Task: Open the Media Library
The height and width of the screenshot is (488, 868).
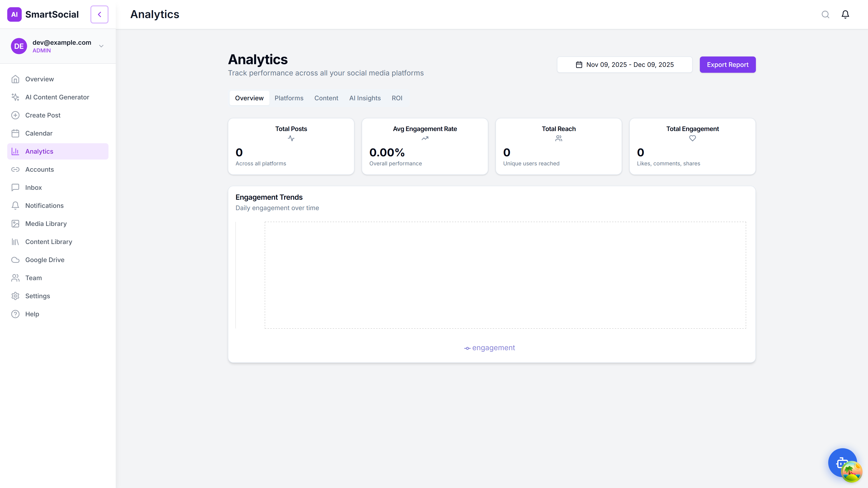Action: point(46,224)
